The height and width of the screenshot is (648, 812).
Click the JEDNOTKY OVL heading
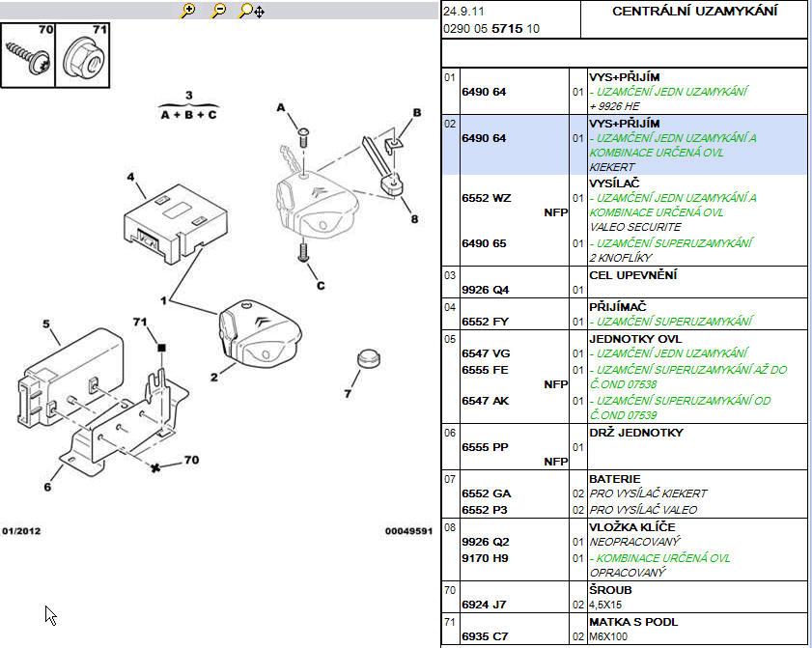click(x=635, y=339)
